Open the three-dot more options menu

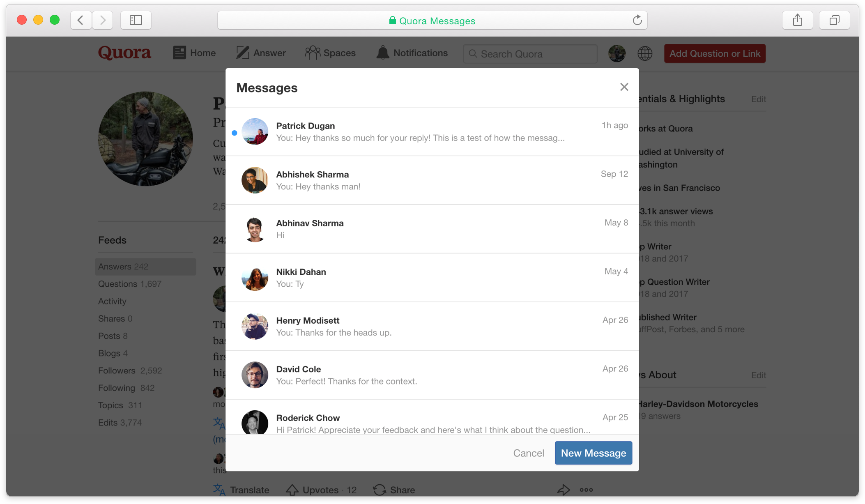[586, 490]
